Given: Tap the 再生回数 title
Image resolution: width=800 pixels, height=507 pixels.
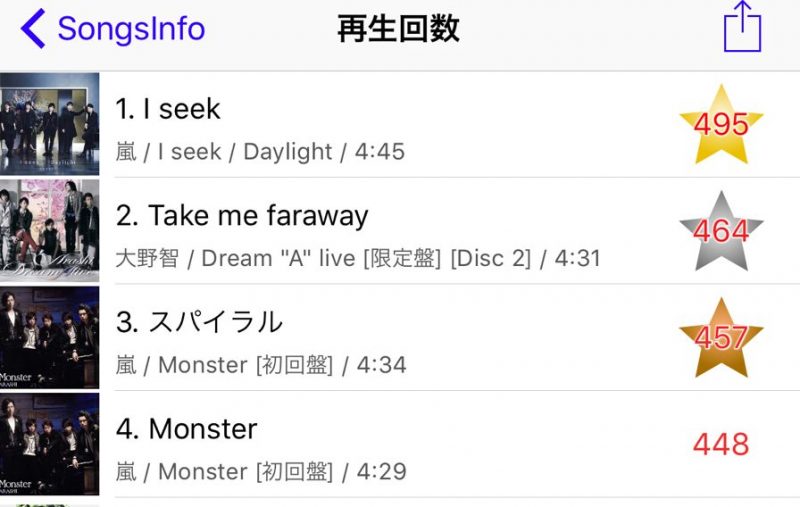Looking at the screenshot, I should (x=398, y=29).
